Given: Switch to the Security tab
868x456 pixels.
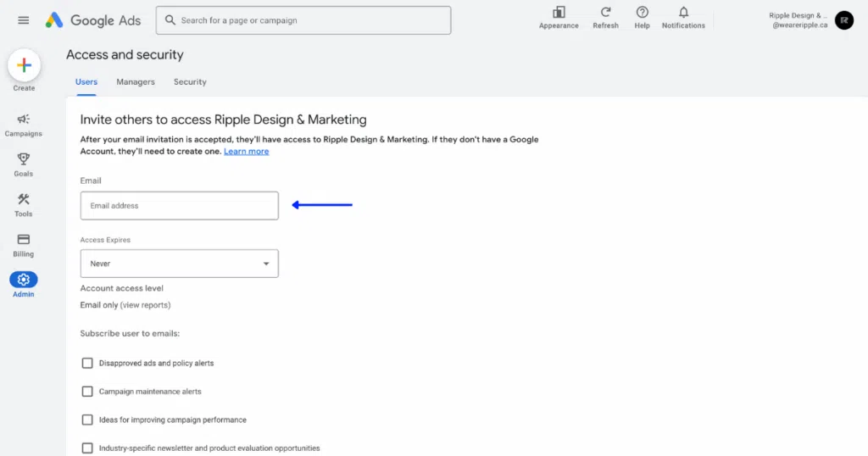Looking at the screenshot, I should (190, 82).
